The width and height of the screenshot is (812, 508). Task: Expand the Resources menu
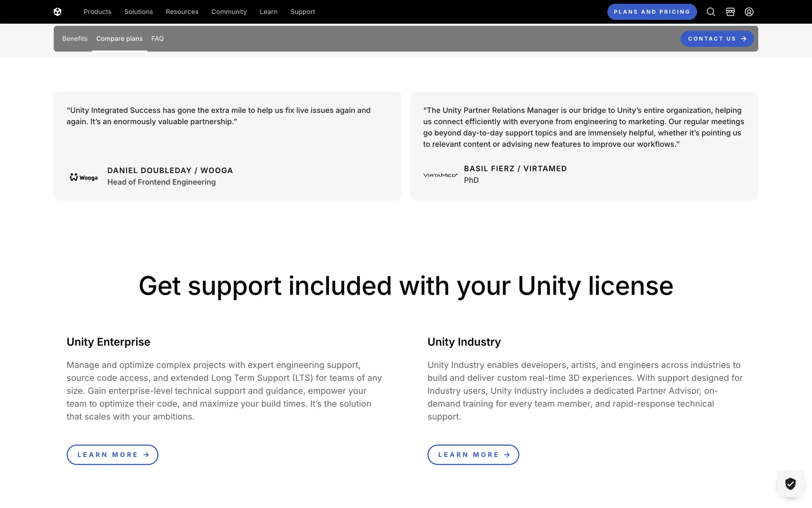pyautogui.click(x=182, y=12)
